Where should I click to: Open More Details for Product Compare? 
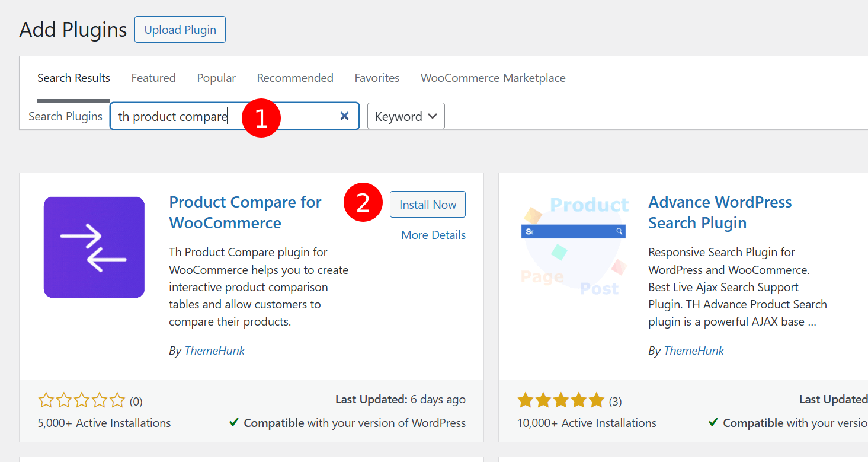pos(434,235)
